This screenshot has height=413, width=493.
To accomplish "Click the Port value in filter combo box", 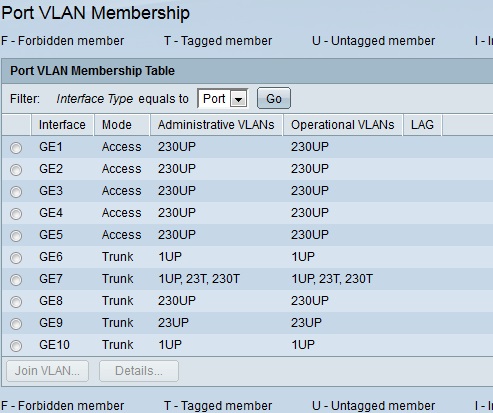I will (214, 99).
